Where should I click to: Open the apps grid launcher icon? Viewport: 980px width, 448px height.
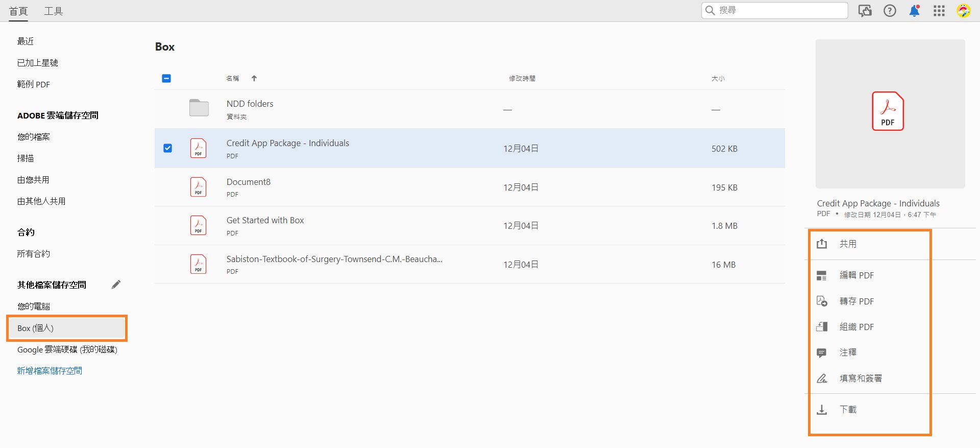tap(939, 11)
